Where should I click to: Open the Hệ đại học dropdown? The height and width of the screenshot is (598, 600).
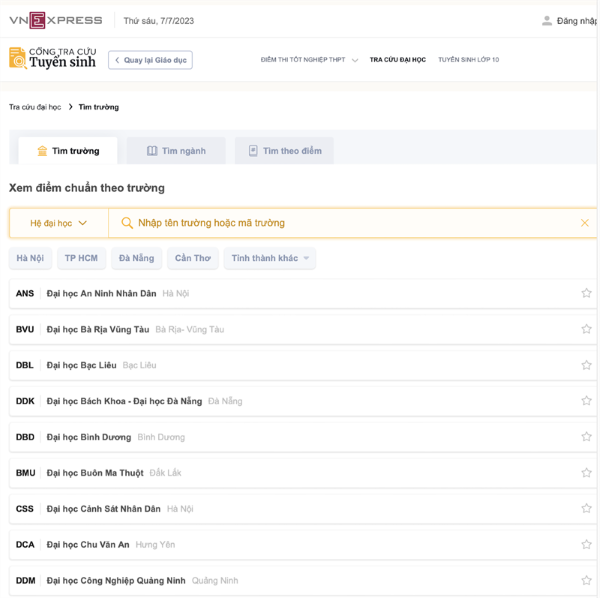[x=58, y=223]
